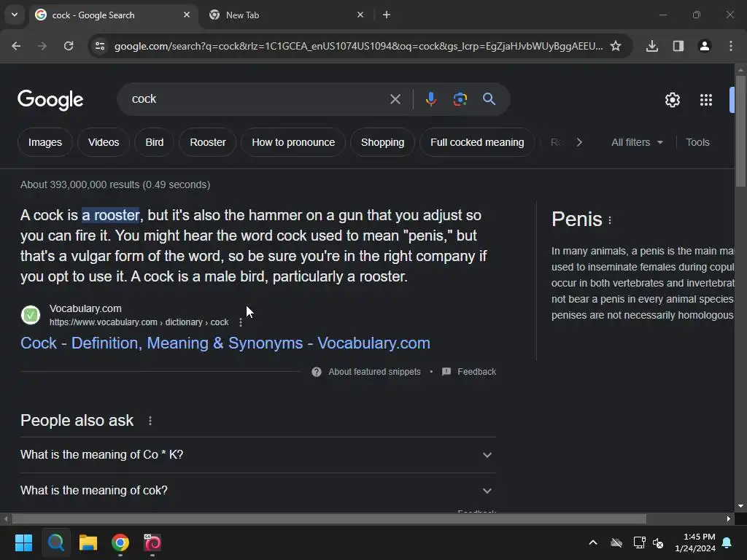
Task: Open the All filters dropdown
Action: pyautogui.click(x=637, y=142)
